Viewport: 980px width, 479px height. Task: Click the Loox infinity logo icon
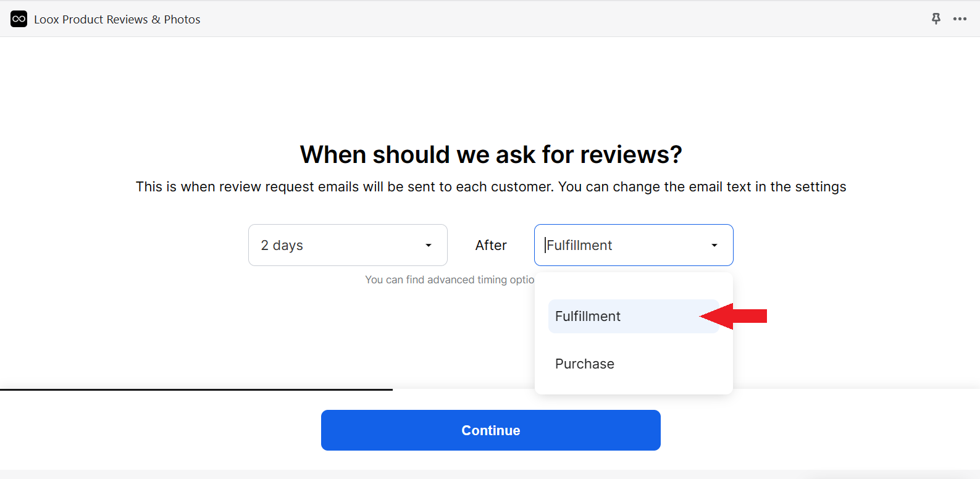tap(19, 19)
